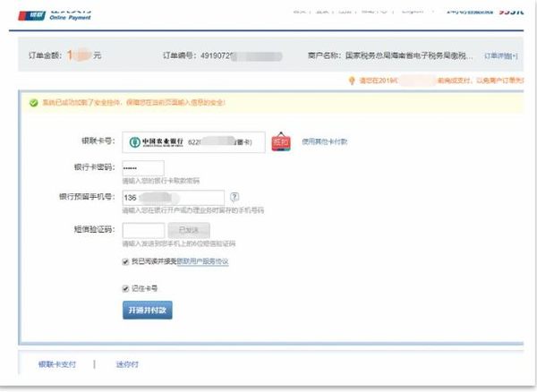This screenshot has height=392, width=537.
Task: Open the 银联用户服务协议 link
Action: (x=201, y=261)
